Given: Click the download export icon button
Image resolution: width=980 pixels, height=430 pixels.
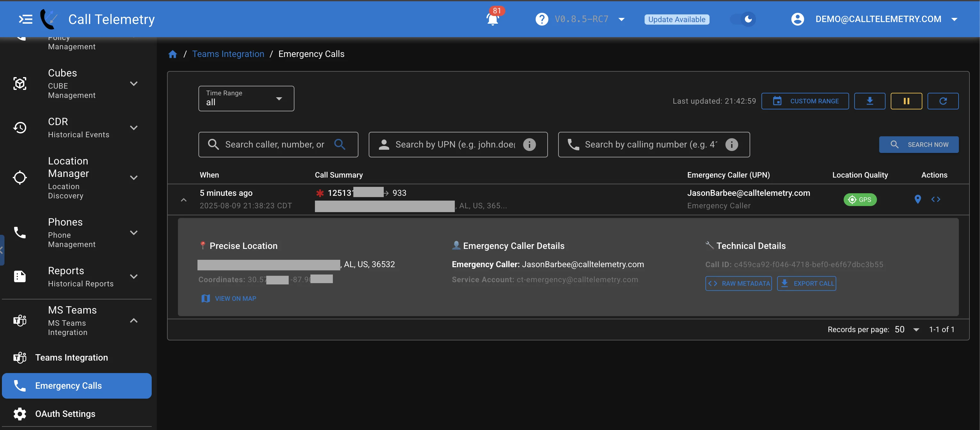Looking at the screenshot, I should click(869, 101).
